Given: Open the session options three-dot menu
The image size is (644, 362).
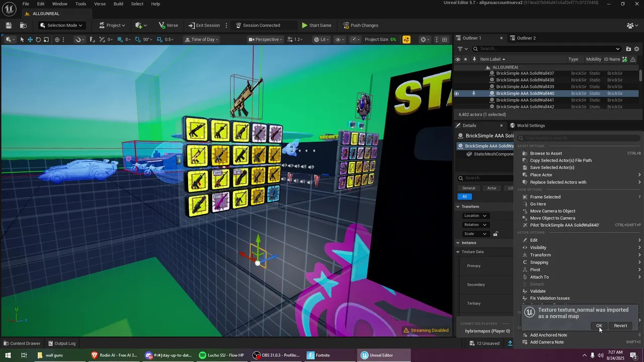Looking at the screenshot, I should [x=226, y=25].
